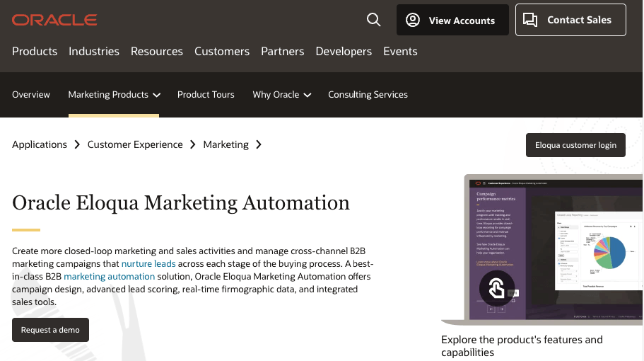Click the Marketing breadcrumb link
644x361 pixels.
tap(226, 144)
